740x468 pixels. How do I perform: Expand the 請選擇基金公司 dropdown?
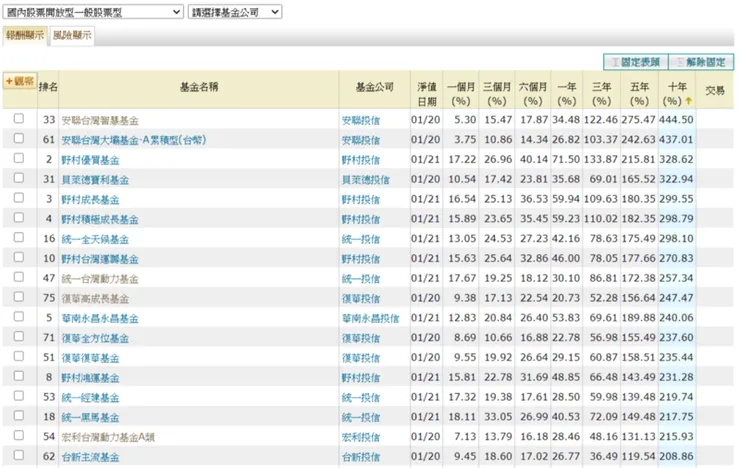[x=235, y=12]
